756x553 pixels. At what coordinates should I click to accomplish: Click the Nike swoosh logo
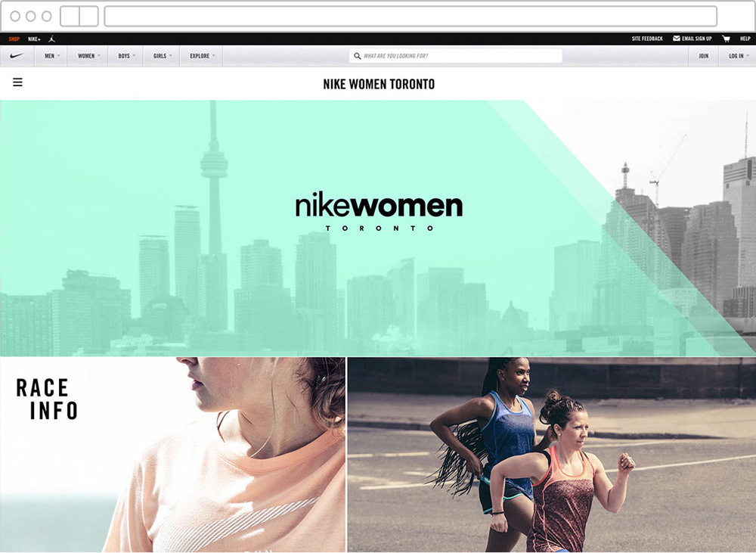pyautogui.click(x=17, y=56)
